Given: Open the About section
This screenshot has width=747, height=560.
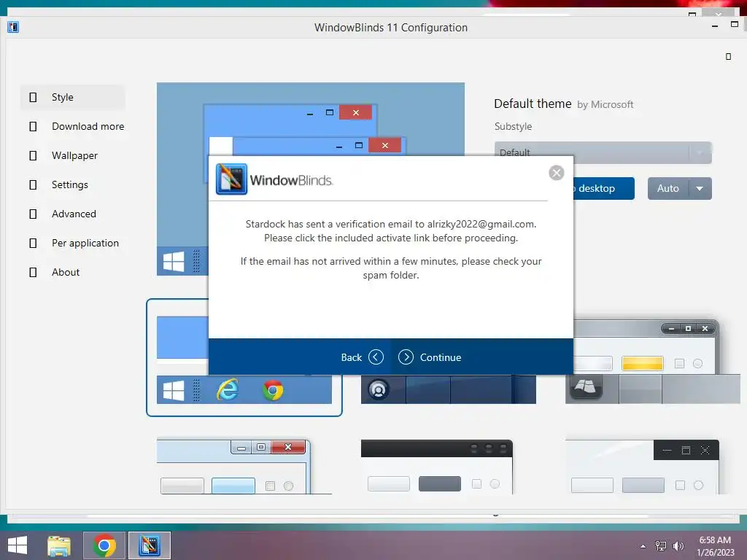Looking at the screenshot, I should click(x=72, y=272).
